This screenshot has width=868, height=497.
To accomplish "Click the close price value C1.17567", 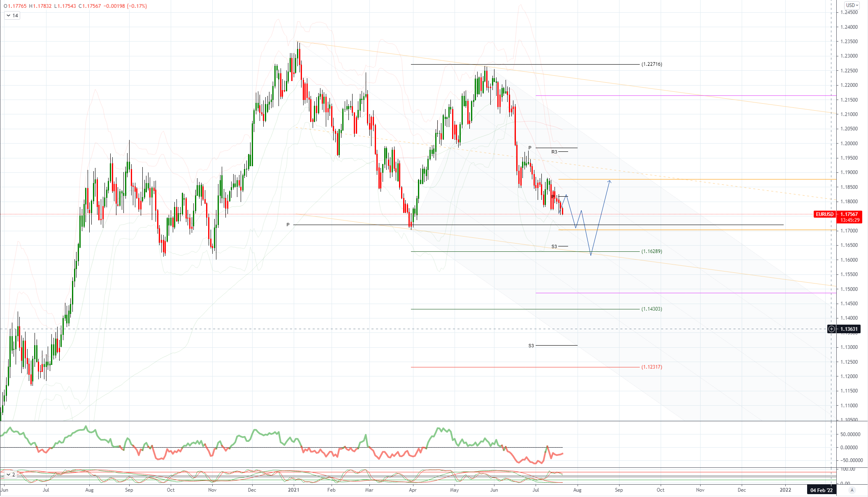I will point(90,6).
